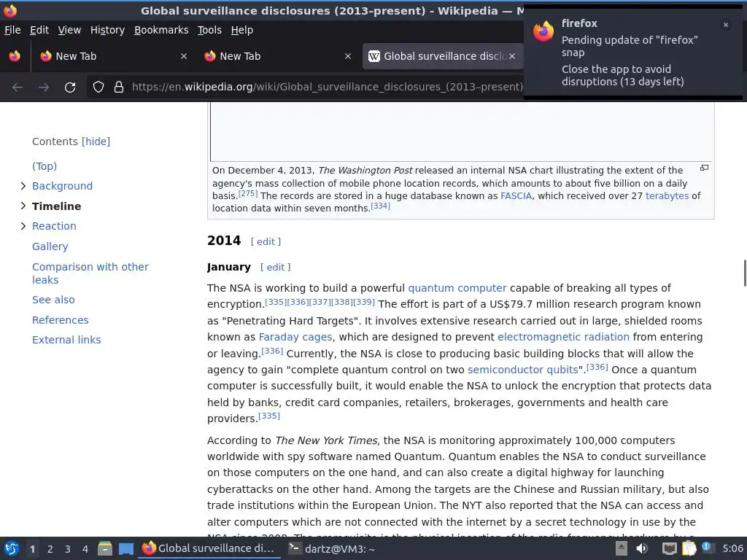Open the application launcher menu in taskbar
This screenshot has height=560, width=747.
12,548
